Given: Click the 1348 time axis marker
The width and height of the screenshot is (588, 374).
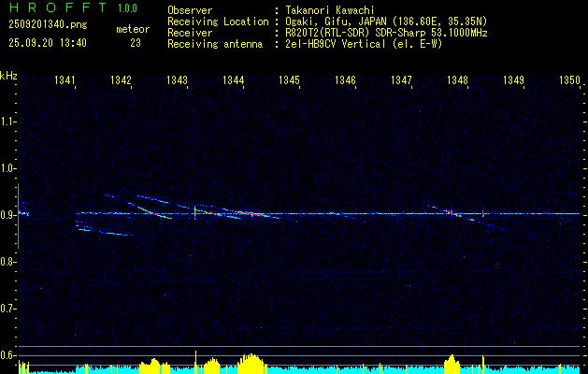Looking at the screenshot, I should pyautogui.click(x=457, y=79).
